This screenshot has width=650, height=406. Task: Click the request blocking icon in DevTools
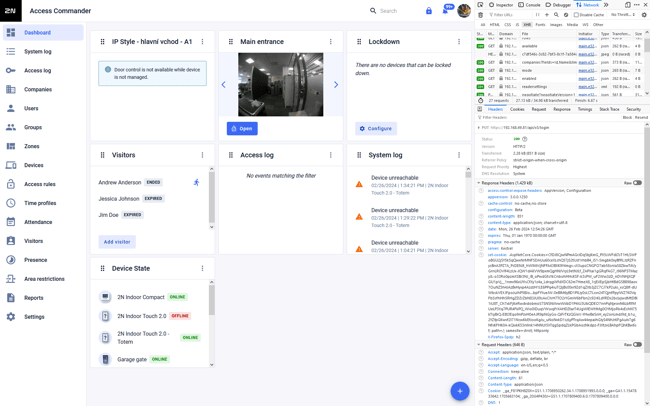pyautogui.click(x=566, y=15)
